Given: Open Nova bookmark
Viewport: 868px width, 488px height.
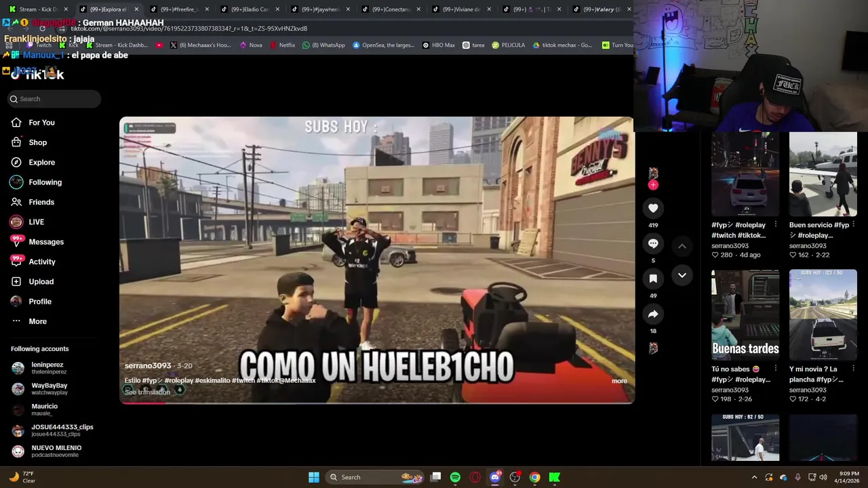Looking at the screenshot, I should 251,45.
